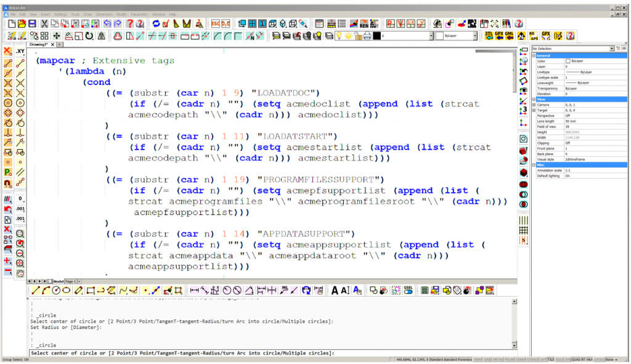Click the command line input field
631x364 pixels.
pyautogui.click(x=273, y=353)
